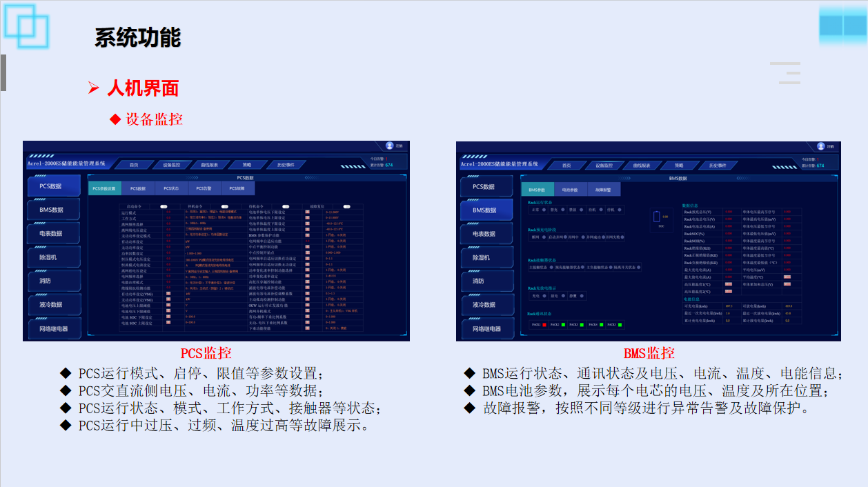The width and height of the screenshot is (868, 487).
Task: Click the faint outline lines icon at top right
Action: (785, 72)
